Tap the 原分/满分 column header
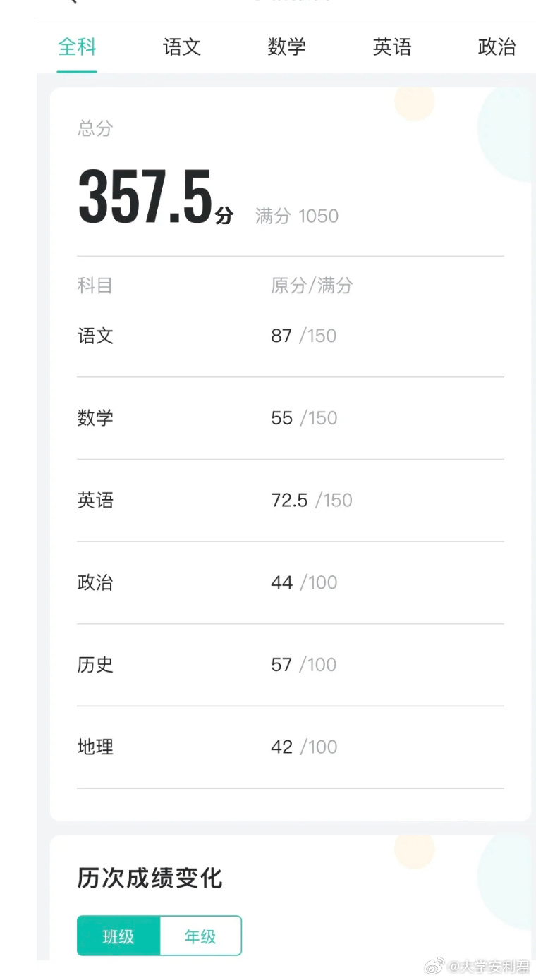Viewport: 536px width, 980px height. pyautogui.click(x=312, y=286)
